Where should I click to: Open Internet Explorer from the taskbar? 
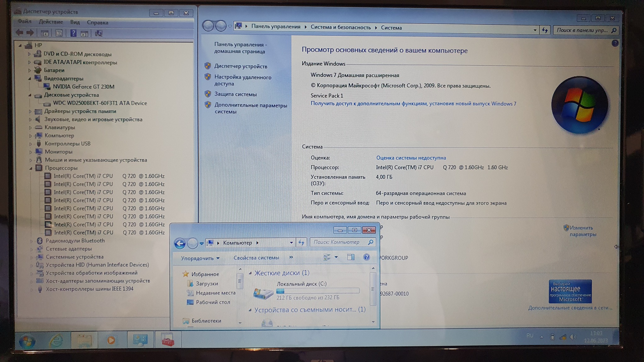click(56, 340)
